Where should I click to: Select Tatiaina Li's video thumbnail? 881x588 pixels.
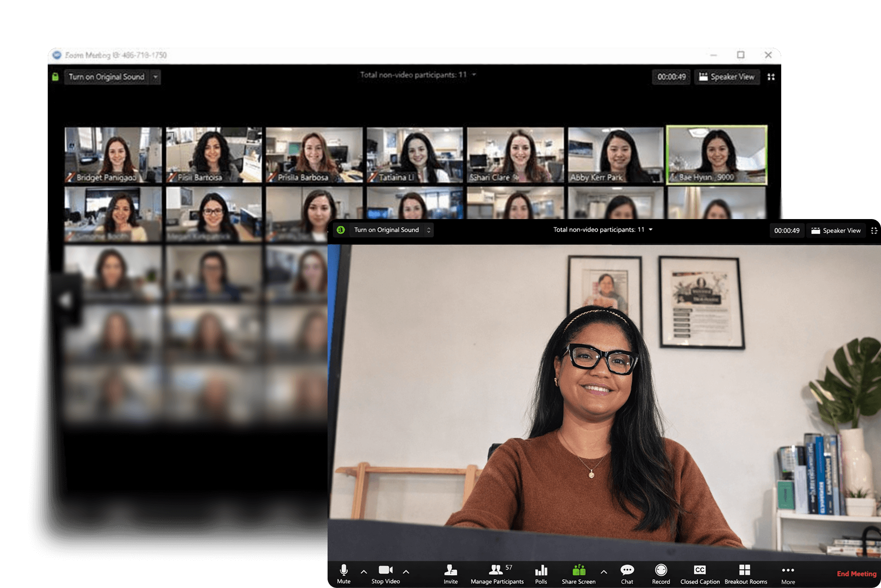coord(414,155)
